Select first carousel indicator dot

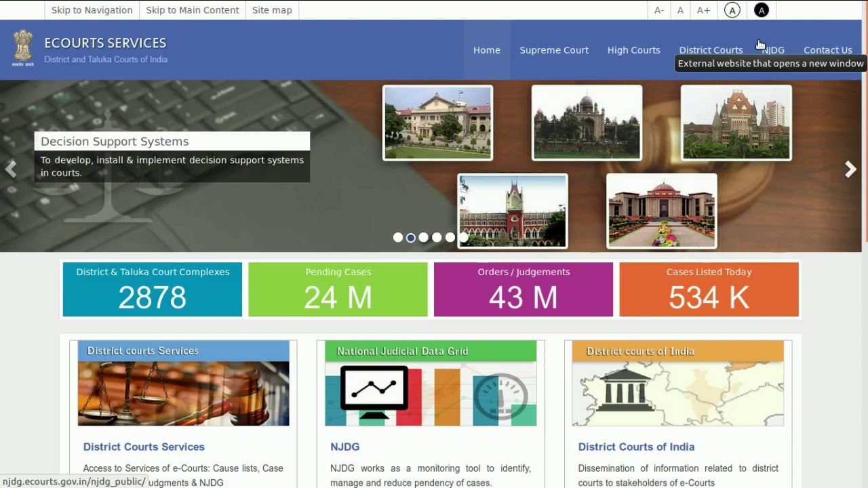[x=398, y=237]
